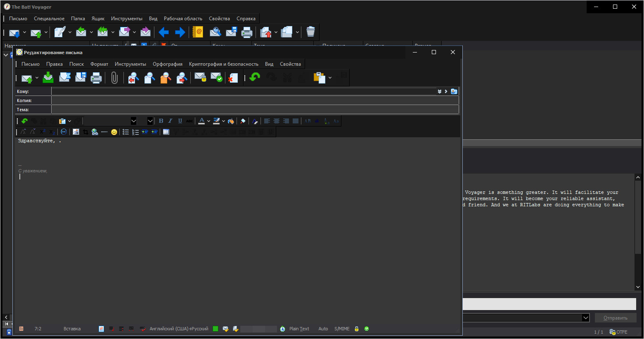Click the Отправить button
This screenshot has height=339, width=644.
click(615, 318)
